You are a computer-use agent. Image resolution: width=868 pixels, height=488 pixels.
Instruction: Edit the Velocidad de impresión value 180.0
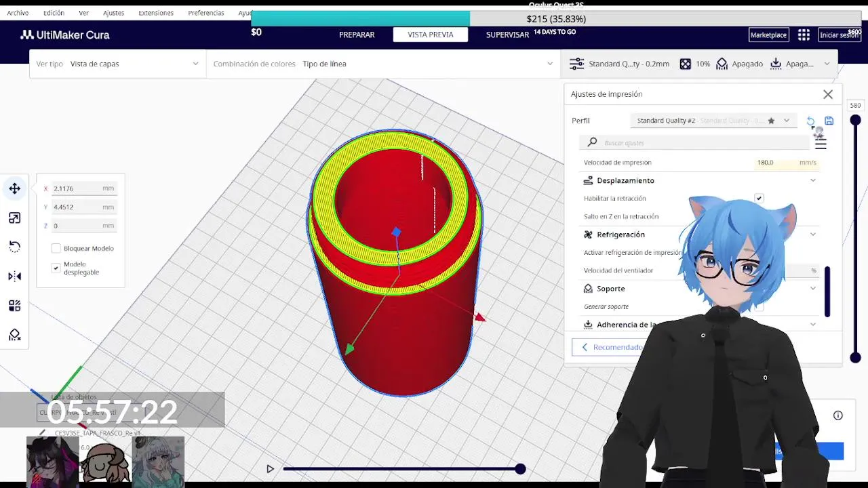click(787, 163)
